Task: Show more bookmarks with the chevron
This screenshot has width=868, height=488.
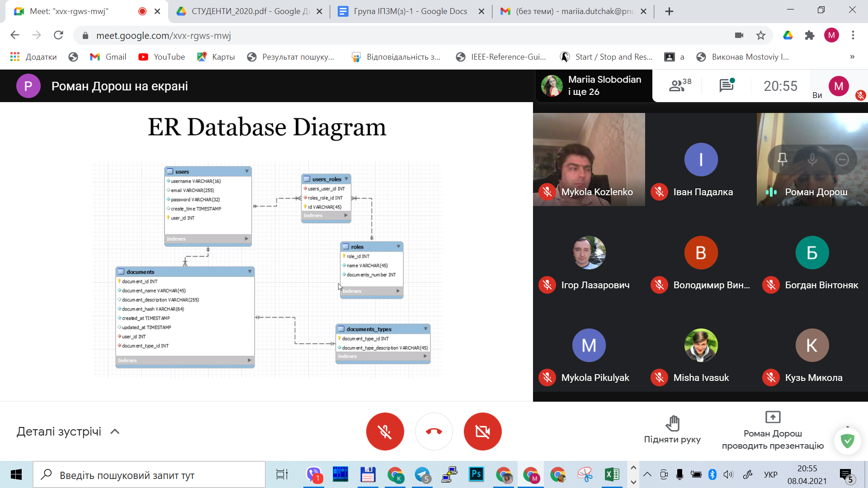Action: point(852,57)
